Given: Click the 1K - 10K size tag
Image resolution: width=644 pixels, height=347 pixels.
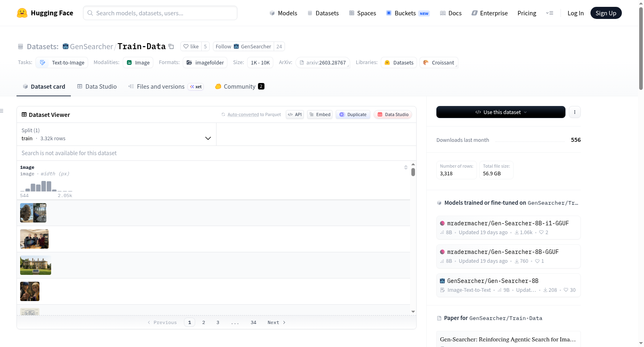Looking at the screenshot, I should tap(260, 62).
